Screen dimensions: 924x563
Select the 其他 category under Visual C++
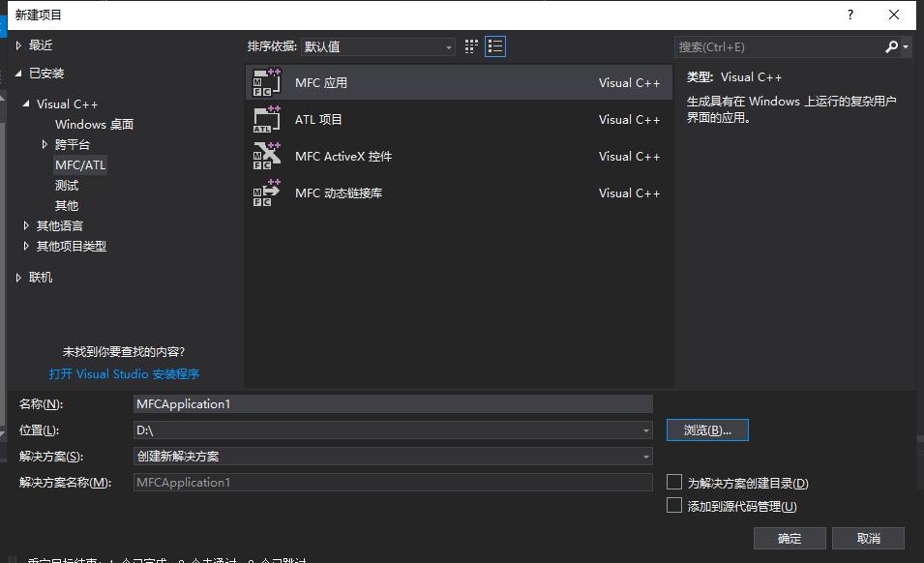(67, 205)
